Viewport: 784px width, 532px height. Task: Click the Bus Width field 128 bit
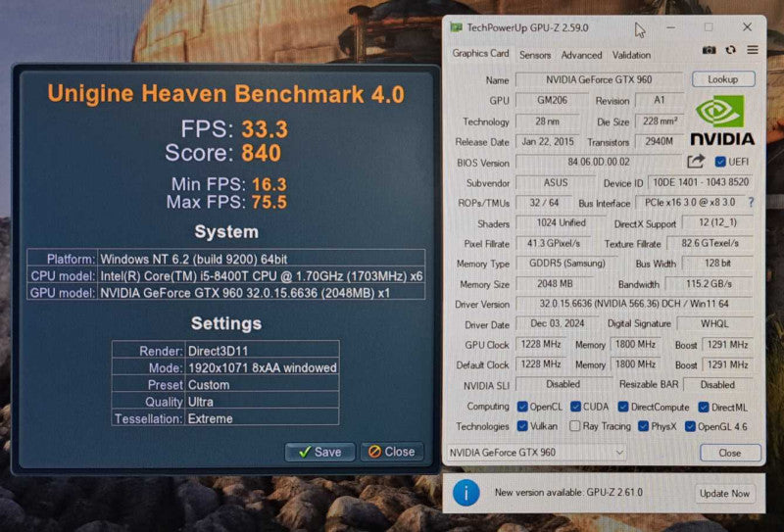[717, 263]
